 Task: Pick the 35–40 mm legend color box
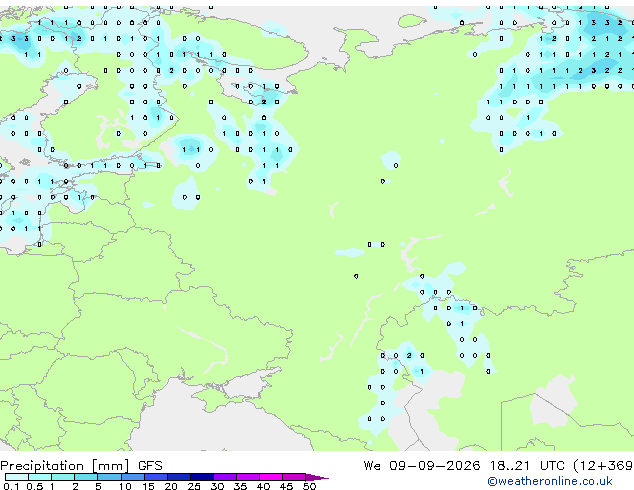(x=248, y=477)
